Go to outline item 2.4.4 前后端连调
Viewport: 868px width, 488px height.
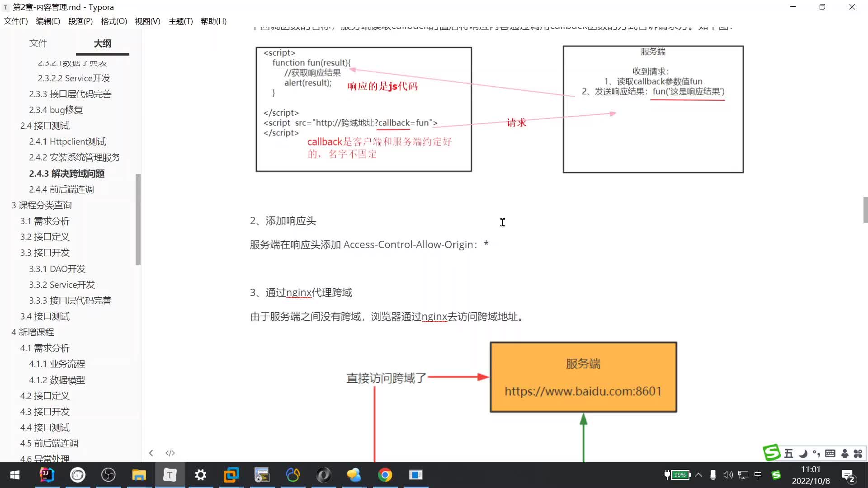click(x=61, y=189)
